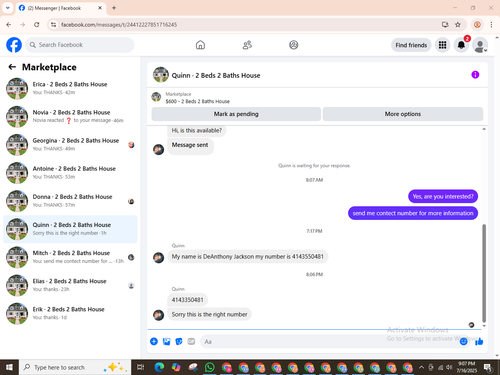The height and width of the screenshot is (375, 500).
Task: Go back using the Marketplace back arrow
Action: point(12,67)
